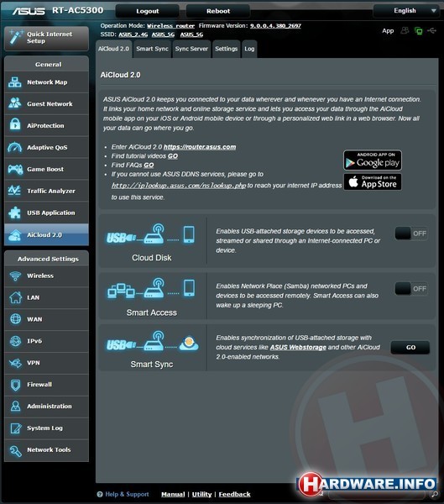This screenshot has height=504, width=444.
Task: Click the Guest Network people icon
Action: [x=15, y=103]
